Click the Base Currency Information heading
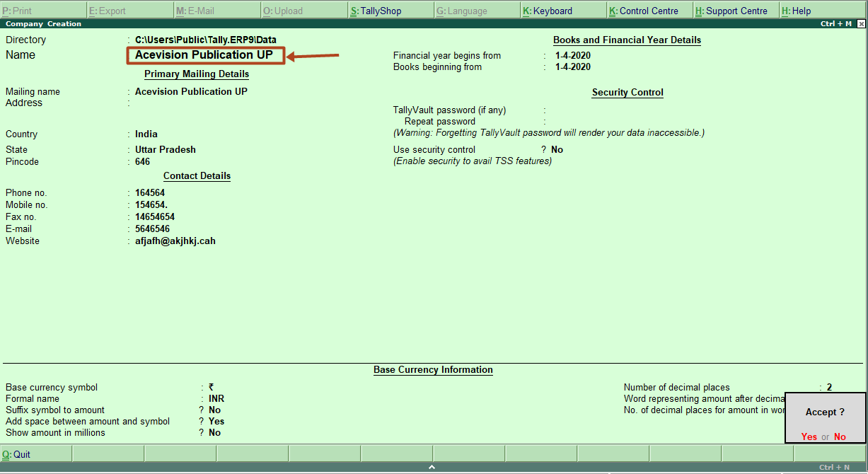Screen dimensions: 868x474 434,370
